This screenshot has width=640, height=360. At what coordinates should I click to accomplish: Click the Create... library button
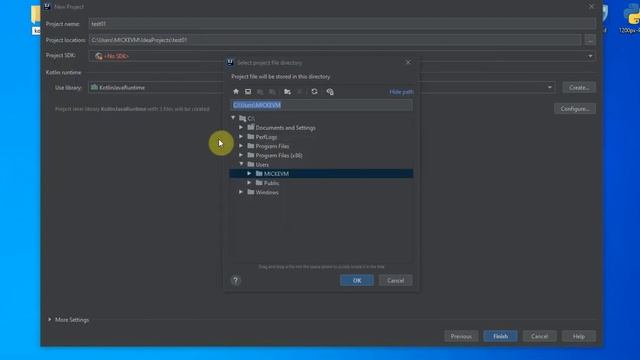click(x=579, y=87)
